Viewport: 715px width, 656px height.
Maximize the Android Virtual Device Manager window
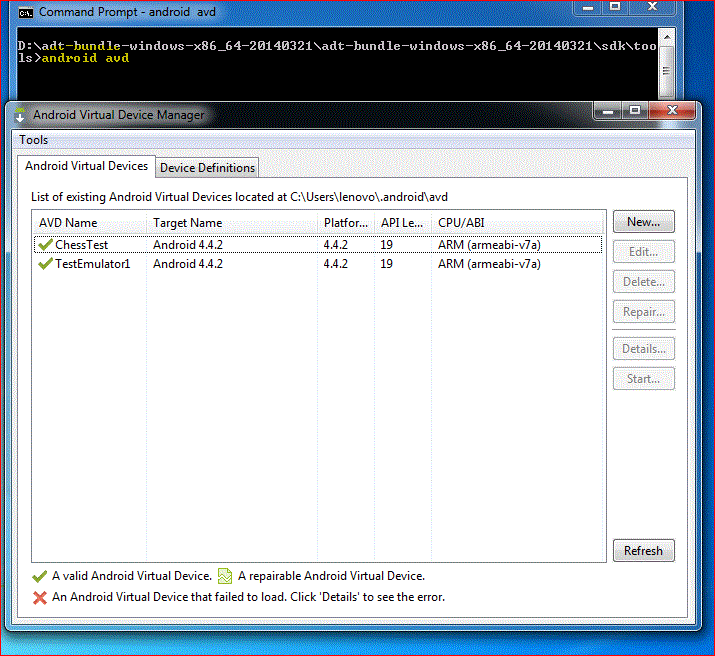point(635,111)
